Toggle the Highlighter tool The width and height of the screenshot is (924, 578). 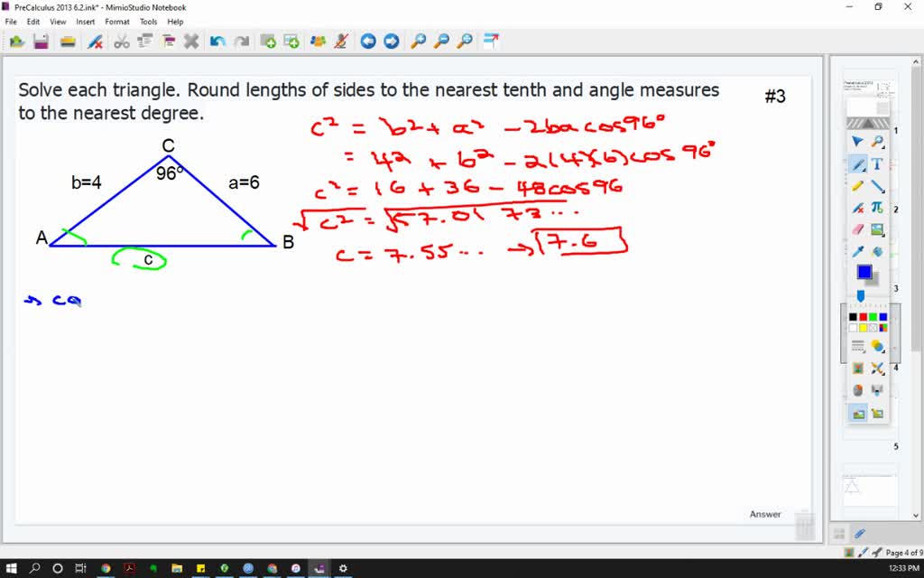[x=856, y=184]
